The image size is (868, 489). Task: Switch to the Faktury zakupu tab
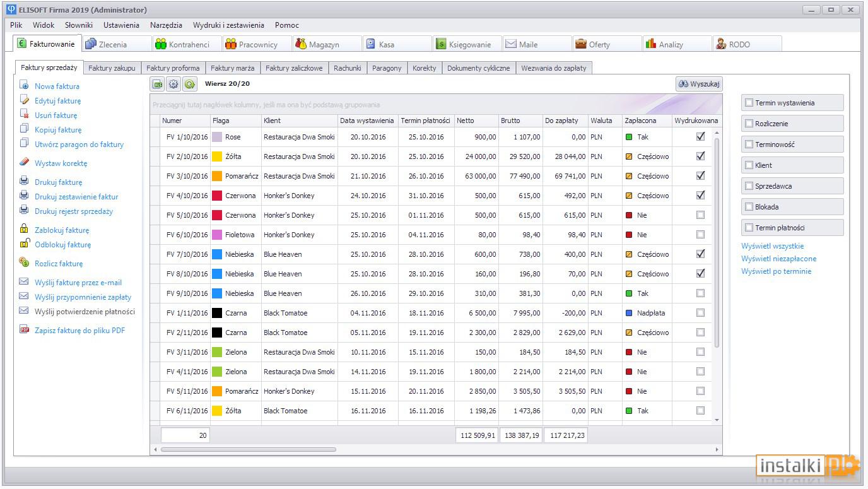point(112,68)
